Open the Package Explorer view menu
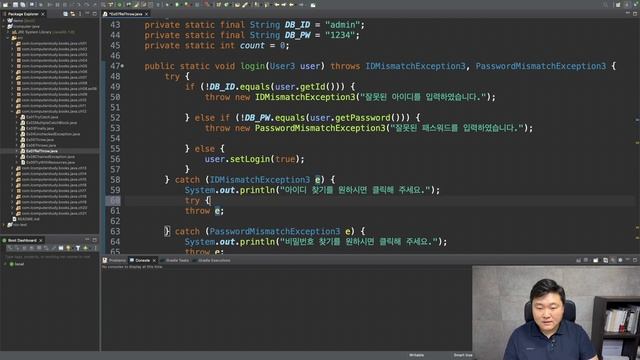Screen dimensions: 640x360 click(x=80, y=14)
